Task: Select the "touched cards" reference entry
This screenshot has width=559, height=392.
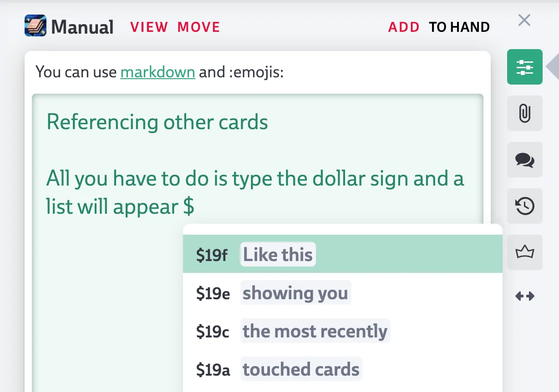Action: (301, 369)
